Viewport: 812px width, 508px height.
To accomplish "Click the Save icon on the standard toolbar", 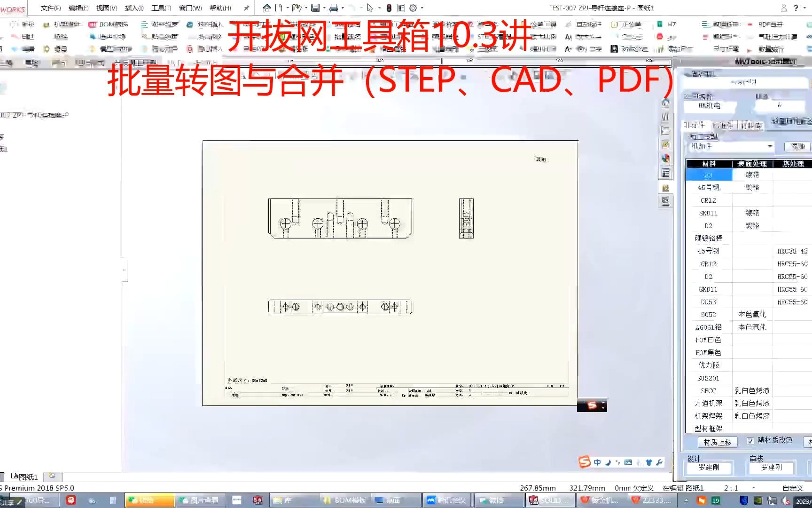I will point(316,8).
